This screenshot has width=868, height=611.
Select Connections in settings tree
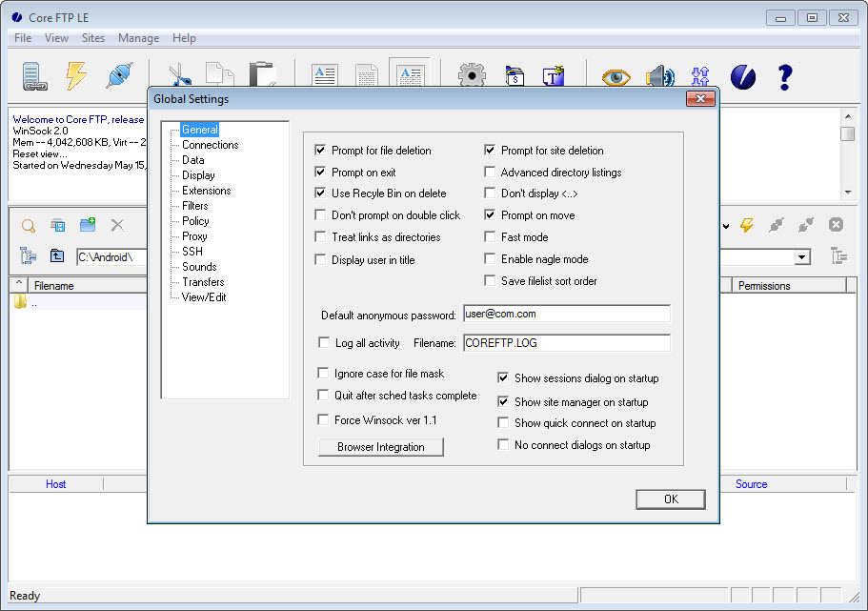[x=210, y=145]
